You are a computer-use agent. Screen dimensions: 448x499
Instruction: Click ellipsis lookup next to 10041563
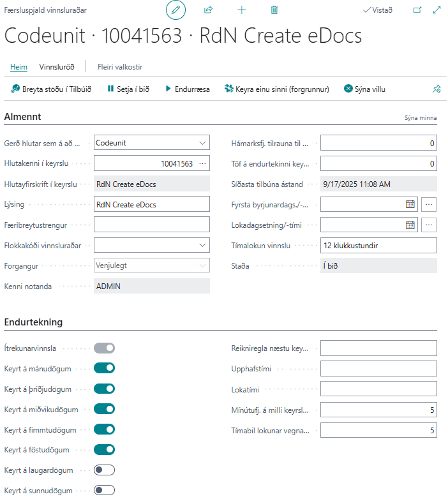(202, 163)
